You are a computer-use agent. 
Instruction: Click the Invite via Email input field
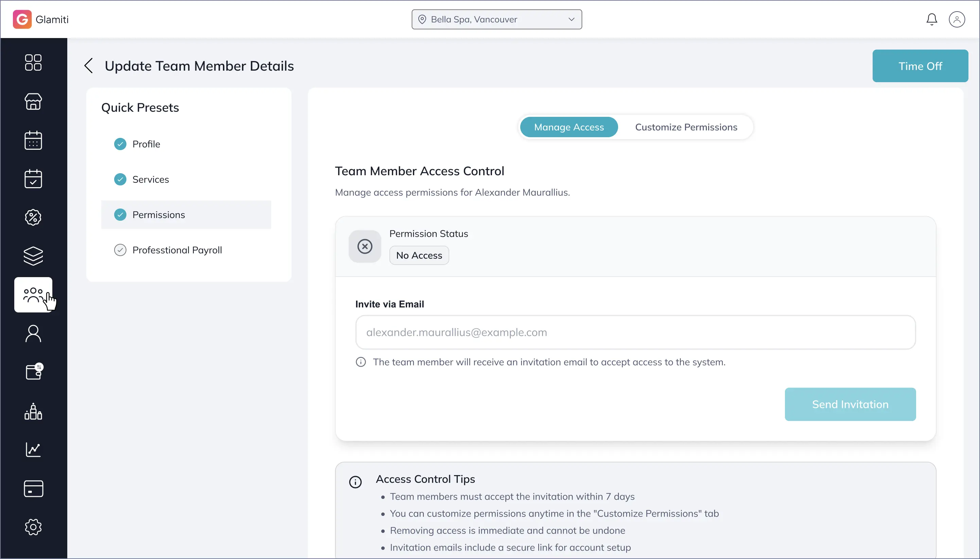635,332
